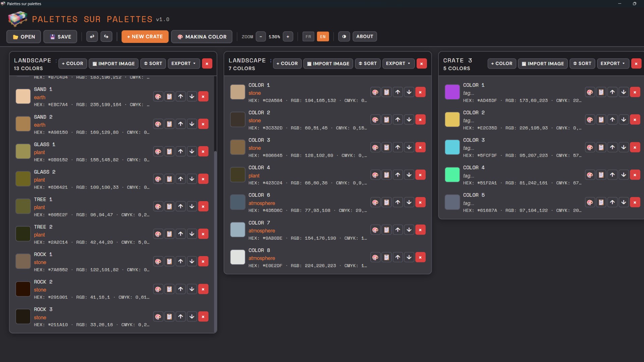Click the SAVE button

coord(60,37)
